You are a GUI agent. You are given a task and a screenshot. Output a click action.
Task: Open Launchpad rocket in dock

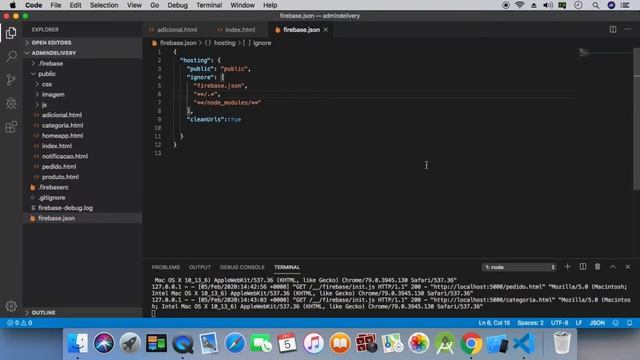[x=130, y=343]
